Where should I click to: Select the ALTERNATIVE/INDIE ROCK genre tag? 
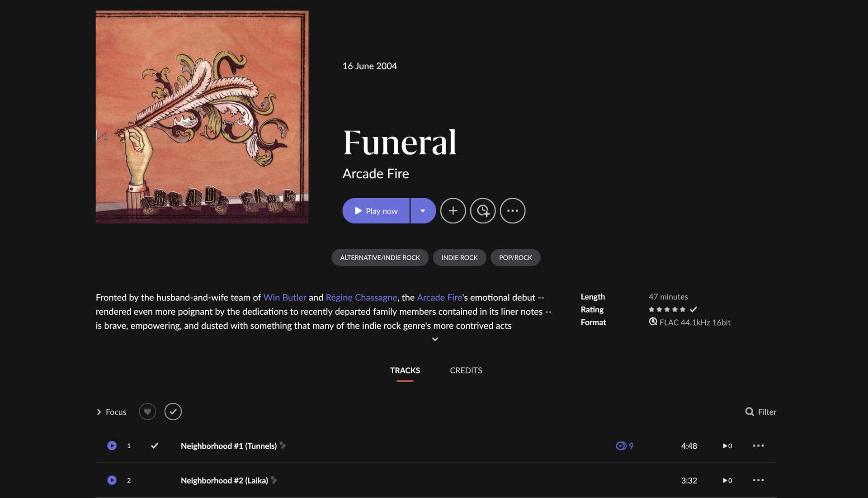pos(380,257)
